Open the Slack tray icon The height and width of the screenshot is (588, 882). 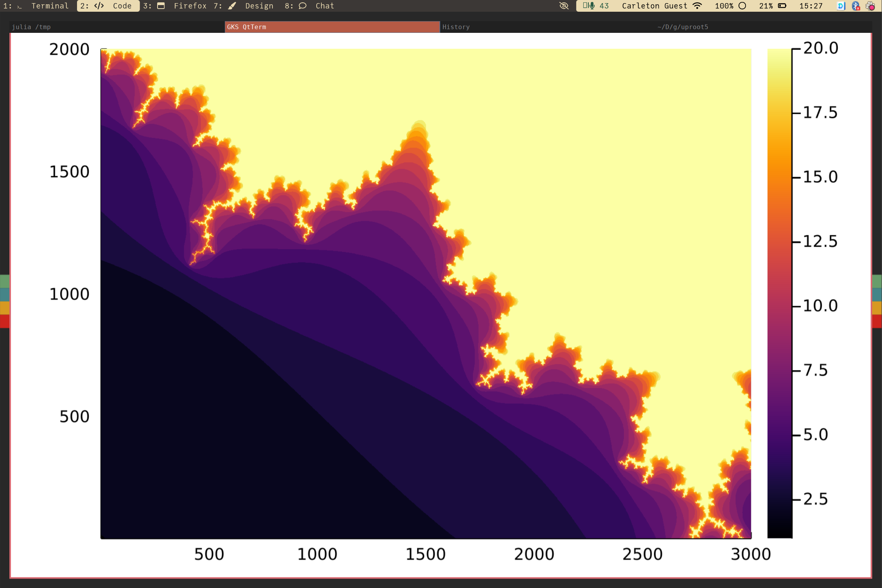point(871,6)
